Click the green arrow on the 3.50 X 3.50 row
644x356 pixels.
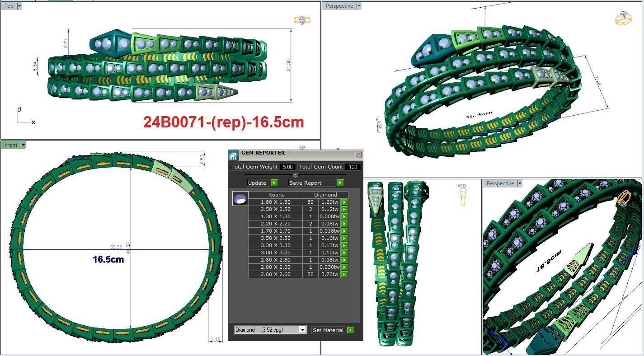click(344, 238)
